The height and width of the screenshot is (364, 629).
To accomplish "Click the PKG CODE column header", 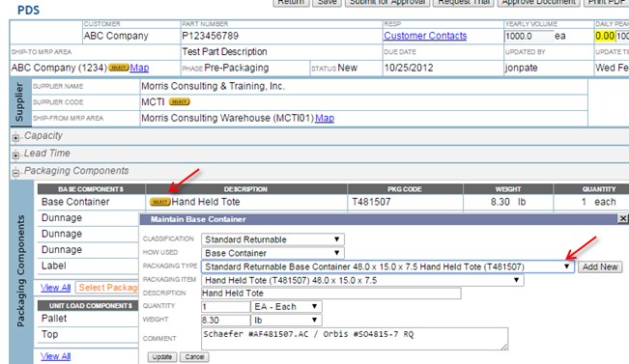I will coord(405,189).
